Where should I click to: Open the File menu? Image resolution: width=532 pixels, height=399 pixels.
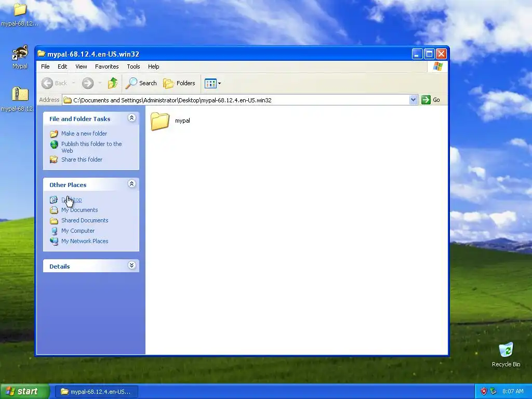pos(45,66)
